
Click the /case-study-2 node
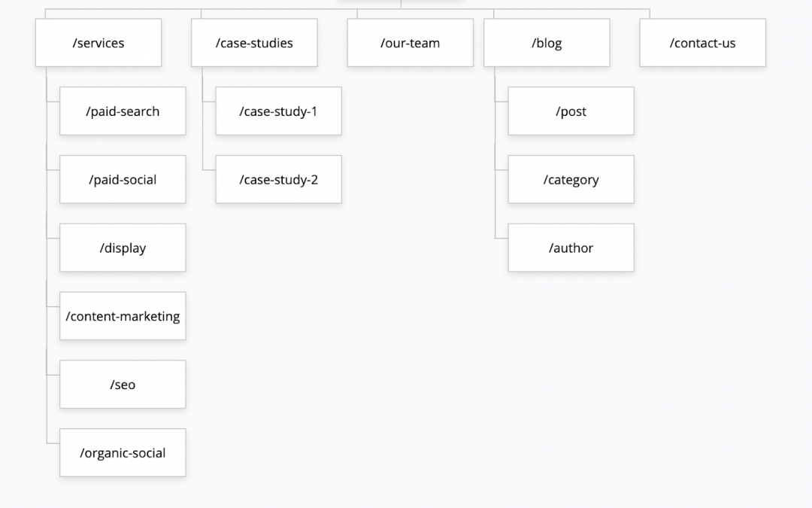278,180
